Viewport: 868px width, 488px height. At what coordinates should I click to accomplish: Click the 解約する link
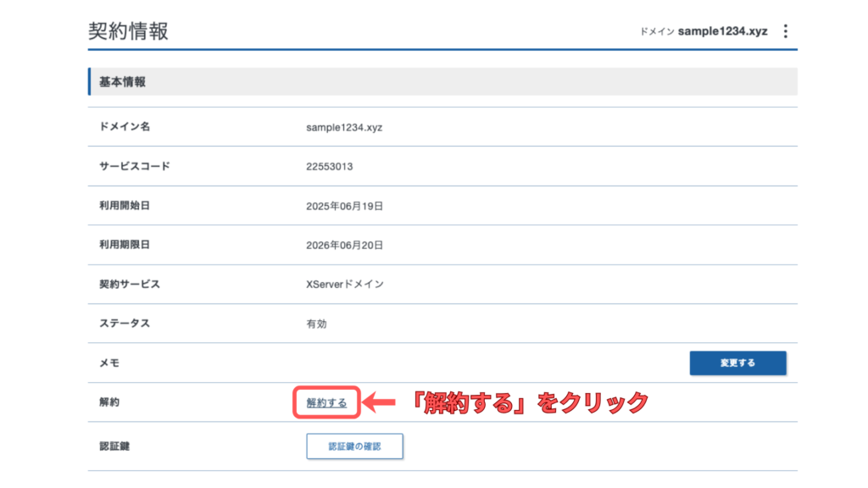click(x=326, y=403)
